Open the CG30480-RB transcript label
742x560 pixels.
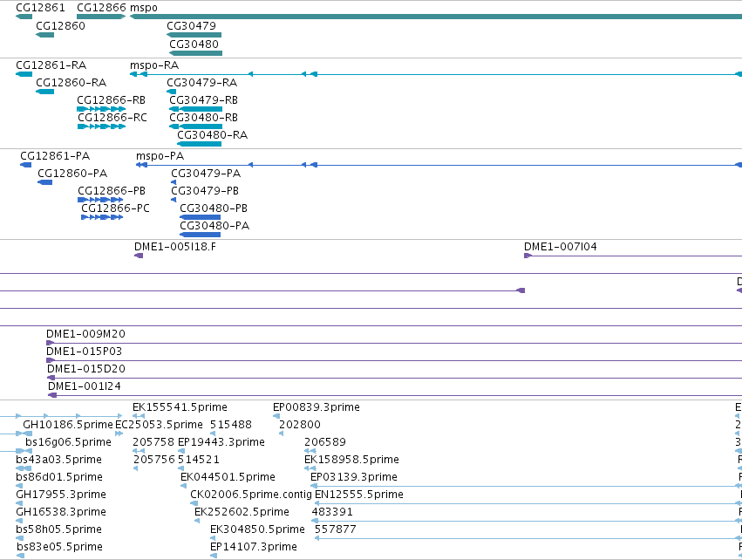coord(203,118)
